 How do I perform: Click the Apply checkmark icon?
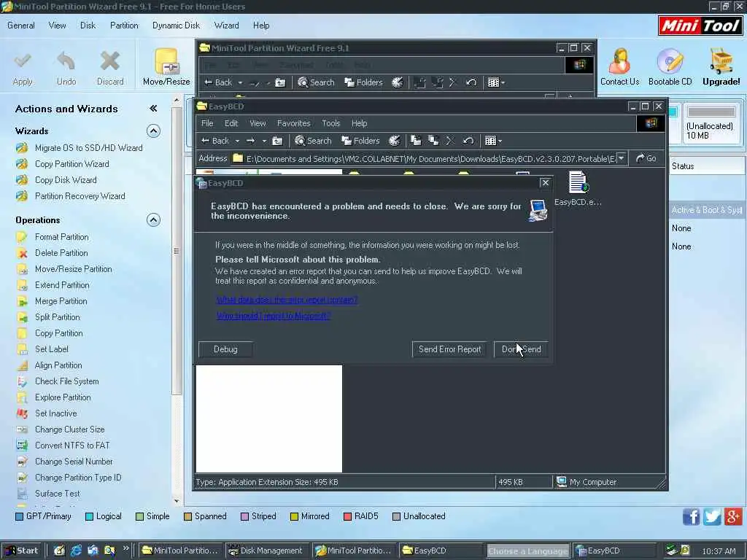(x=23, y=61)
